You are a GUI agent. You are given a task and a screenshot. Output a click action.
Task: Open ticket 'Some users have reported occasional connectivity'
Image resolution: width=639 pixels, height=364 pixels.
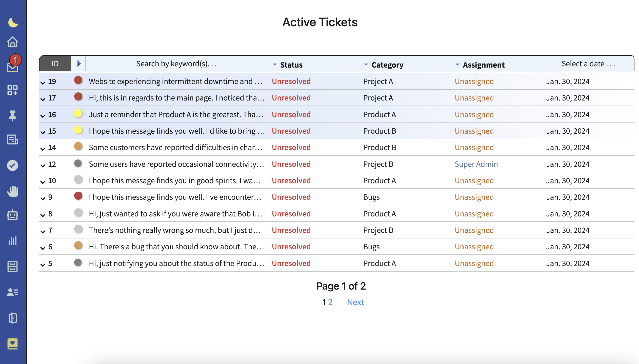pyautogui.click(x=176, y=164)
